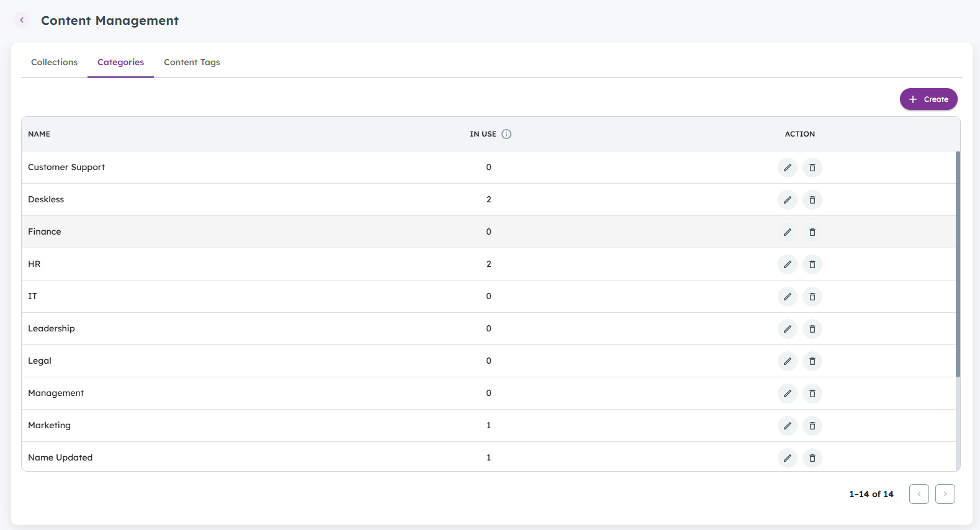Go to previous page of results

919,494
